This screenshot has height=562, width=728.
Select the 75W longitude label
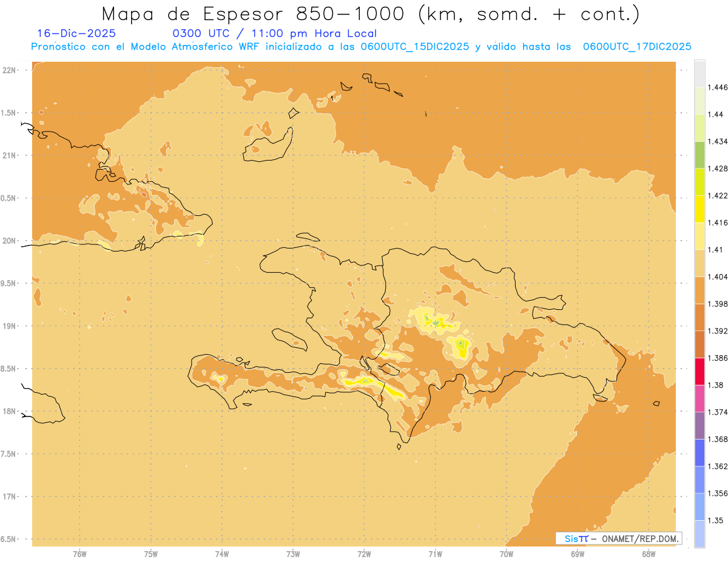point(151,554)
